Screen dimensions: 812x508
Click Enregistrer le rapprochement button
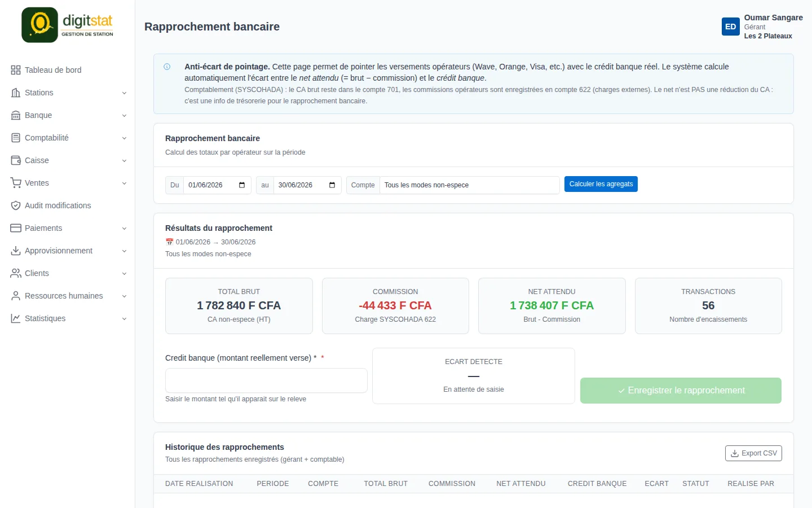pos(681,391)
